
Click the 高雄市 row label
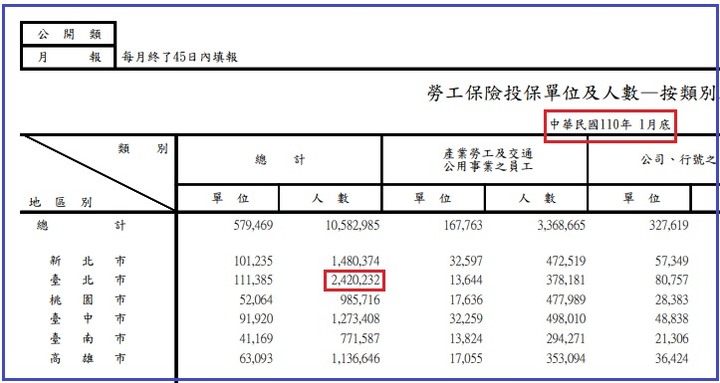(x=87, y=358)
